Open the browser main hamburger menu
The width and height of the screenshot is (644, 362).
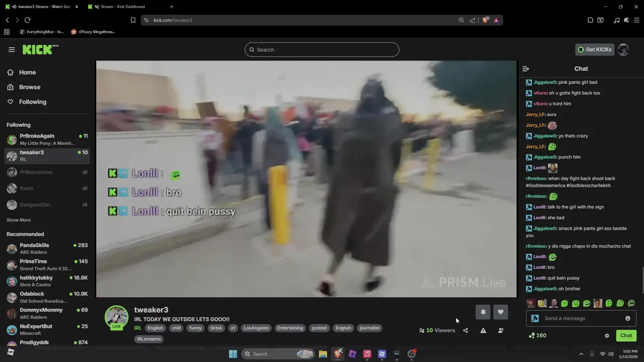[636, 20]
